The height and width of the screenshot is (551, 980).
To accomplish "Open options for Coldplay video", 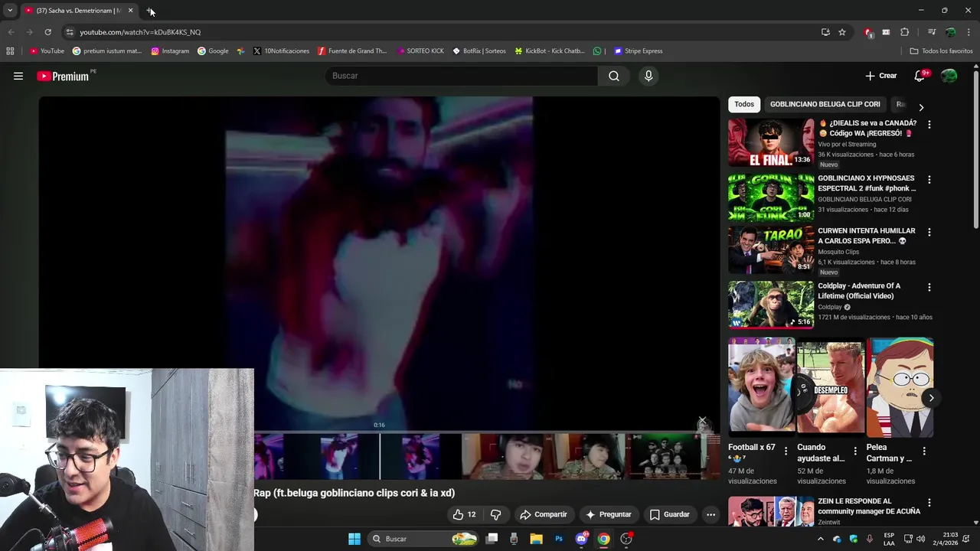I will (929, 287).
